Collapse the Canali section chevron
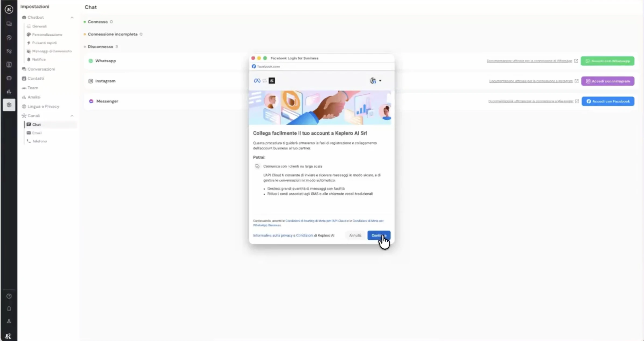 [72, 116]
